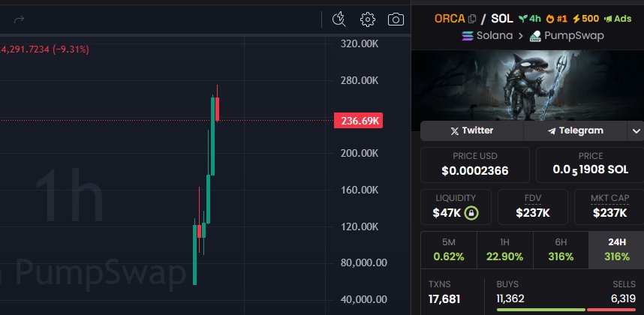Viewport: 644px width, 315px height.
Task: Click the Solana chain link
Action: click(495, 36)
